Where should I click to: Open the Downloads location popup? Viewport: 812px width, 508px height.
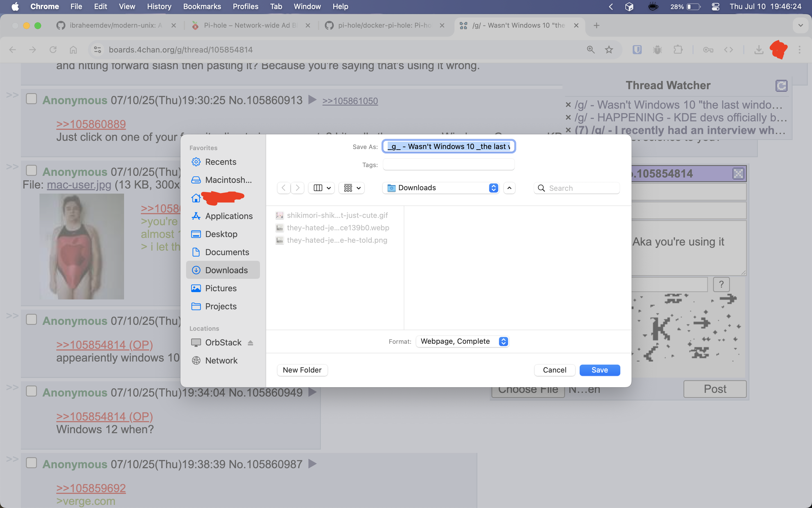(x=441, y=188)
